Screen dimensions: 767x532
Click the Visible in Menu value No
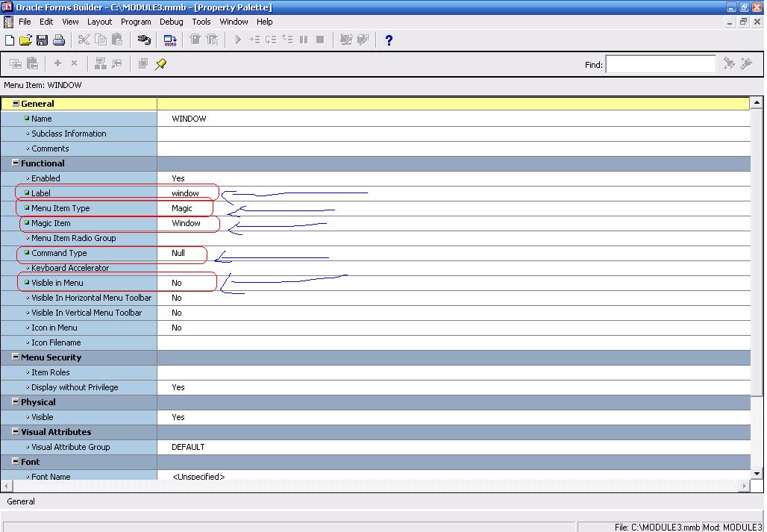click(x=177, y=283)
